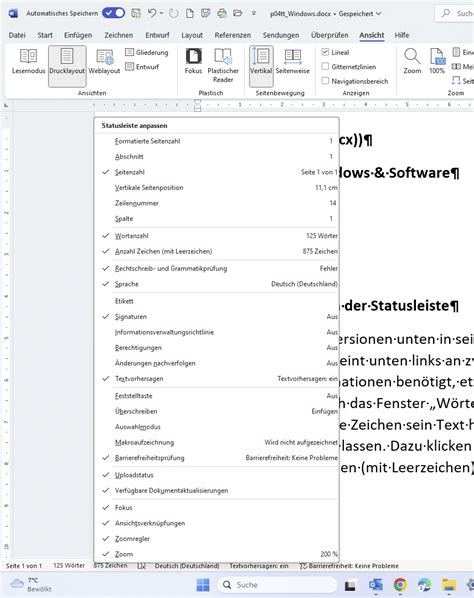
Task: Toggle Anzahl Zeichen (mit Leerzeichen) entry
Action: click(x=216, y=251)
